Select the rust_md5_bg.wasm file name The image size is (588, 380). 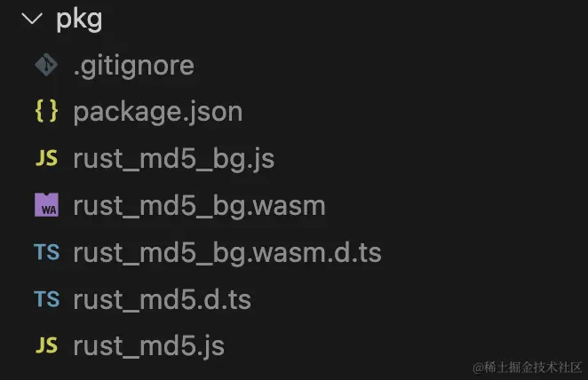click(x=199, y=206)
